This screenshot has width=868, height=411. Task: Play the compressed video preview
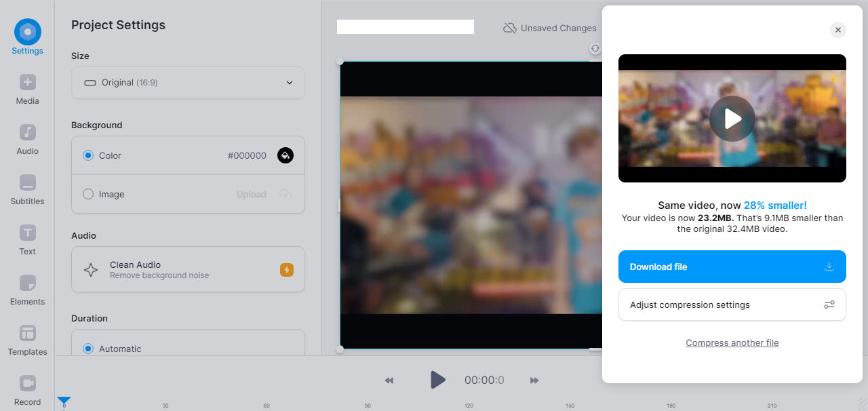[732, 118]
